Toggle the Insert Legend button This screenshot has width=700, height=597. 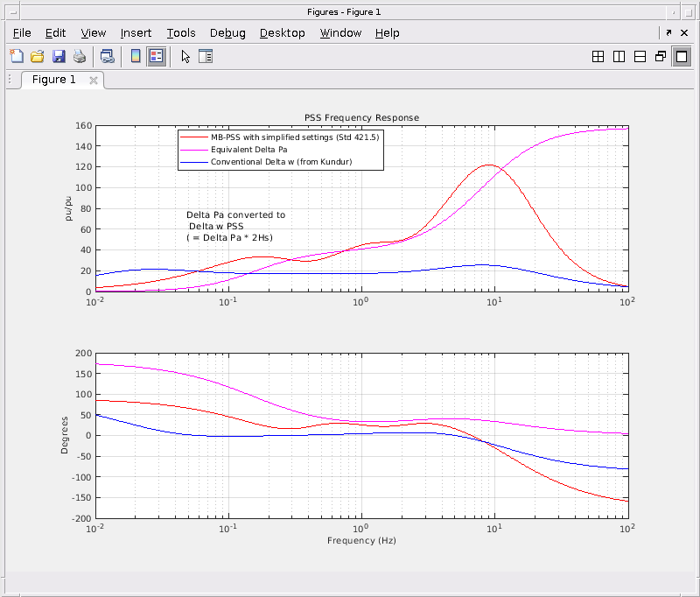tap(157, 57)
